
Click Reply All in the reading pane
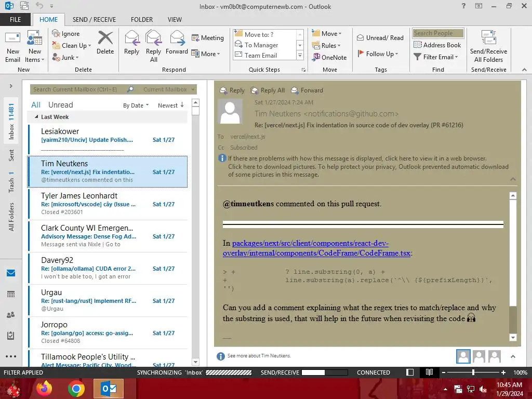click(268, 90)
